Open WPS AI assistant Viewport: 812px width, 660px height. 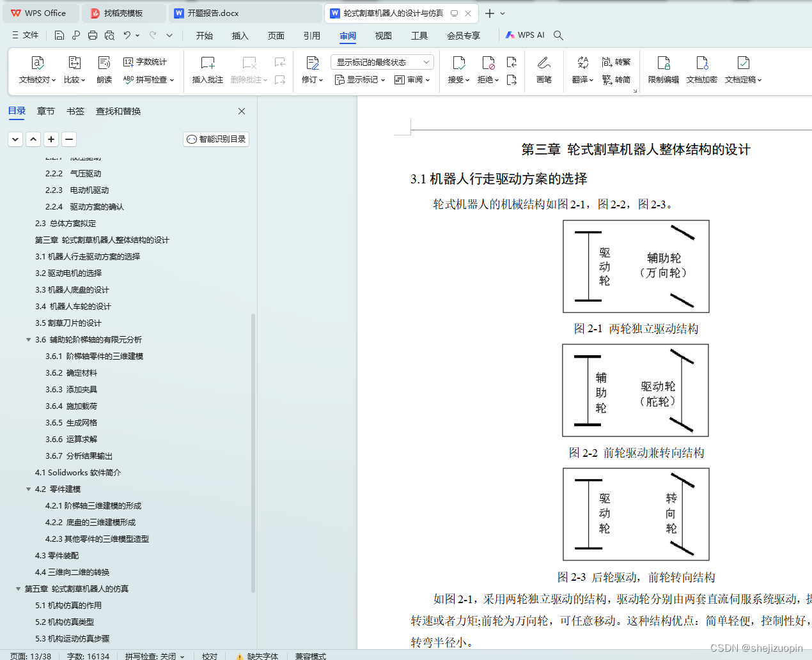(x=525, y=35)
